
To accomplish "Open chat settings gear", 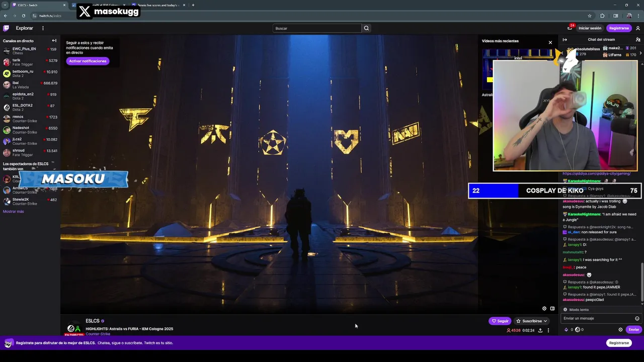I will (620, 330).
